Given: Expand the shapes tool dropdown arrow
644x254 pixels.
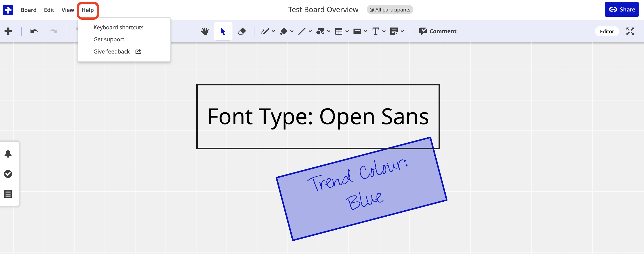Looking at the screenshot, I should point(328,31).
